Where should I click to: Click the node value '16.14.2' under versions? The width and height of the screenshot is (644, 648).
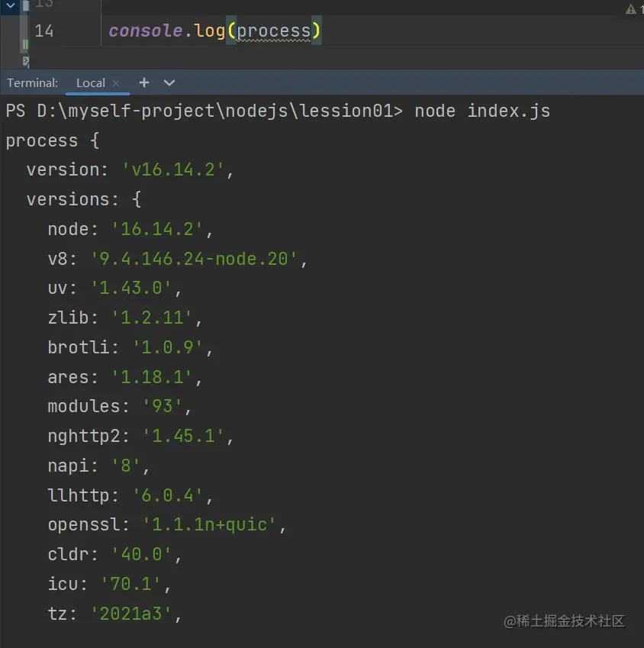click(x=157, y=230)
